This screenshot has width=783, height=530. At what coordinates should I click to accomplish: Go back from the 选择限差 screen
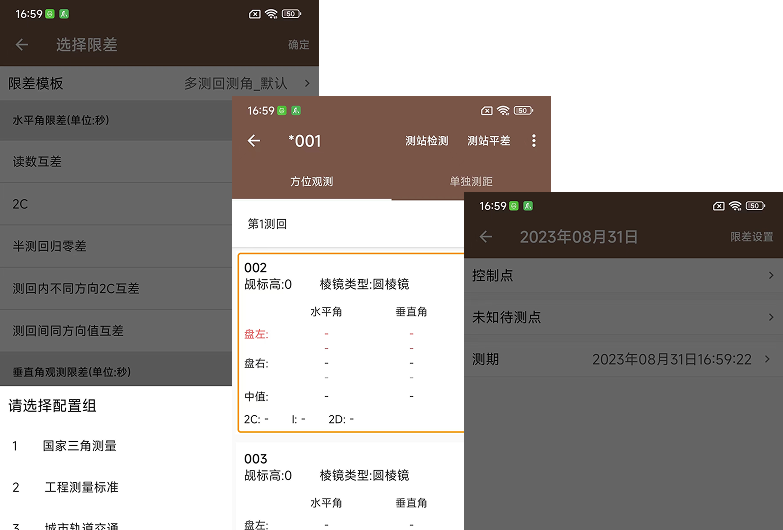point(21,44)
